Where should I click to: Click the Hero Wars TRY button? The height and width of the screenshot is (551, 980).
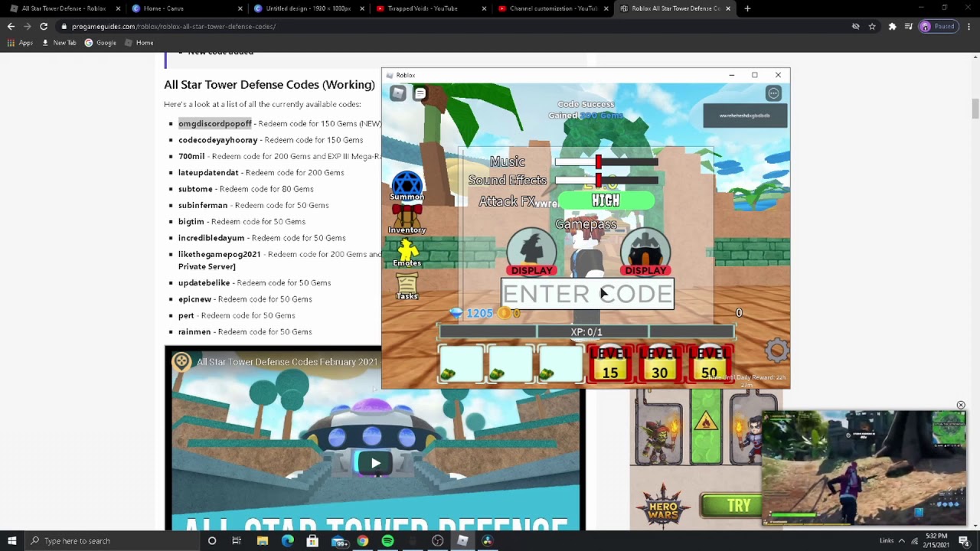click(731, 505)
